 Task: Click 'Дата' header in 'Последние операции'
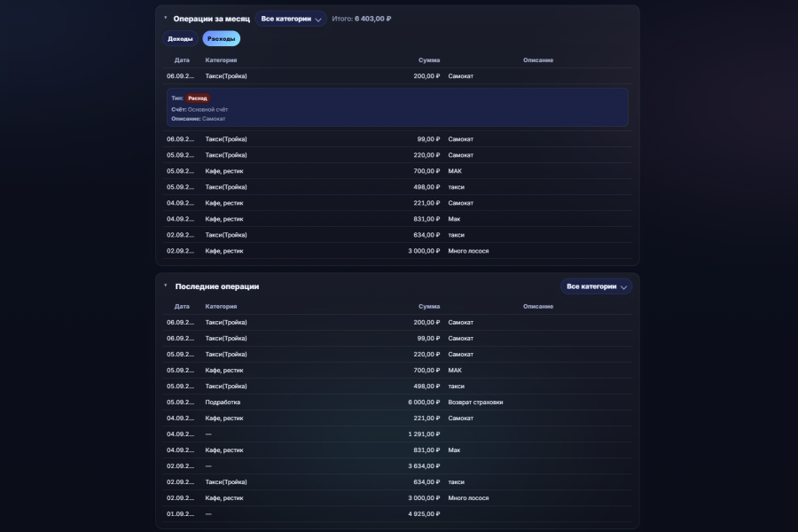point(182,307)
